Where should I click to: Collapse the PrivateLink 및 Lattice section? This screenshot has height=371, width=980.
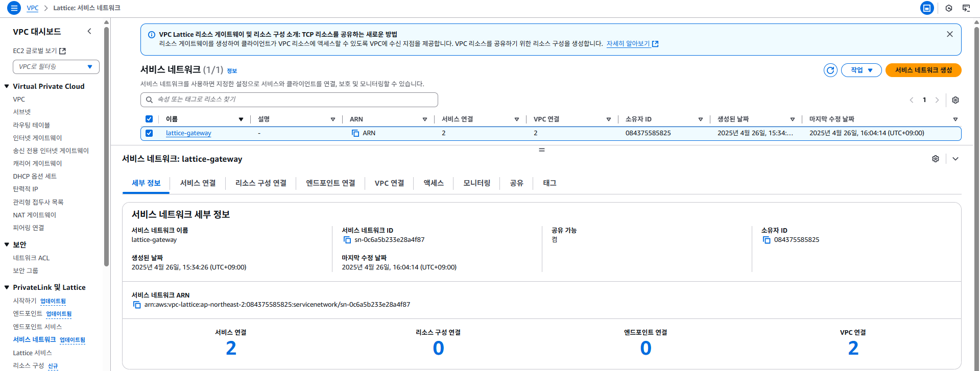tap(7, 287)
